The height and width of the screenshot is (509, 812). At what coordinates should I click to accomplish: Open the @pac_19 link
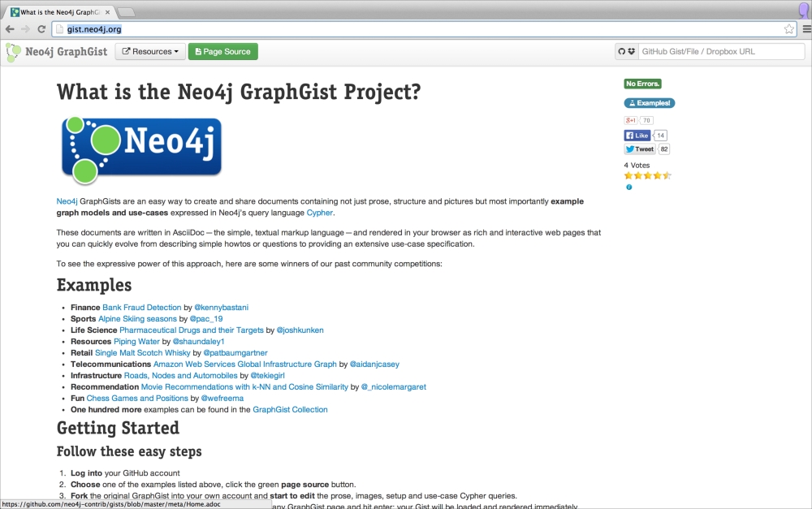coord(206,319)
